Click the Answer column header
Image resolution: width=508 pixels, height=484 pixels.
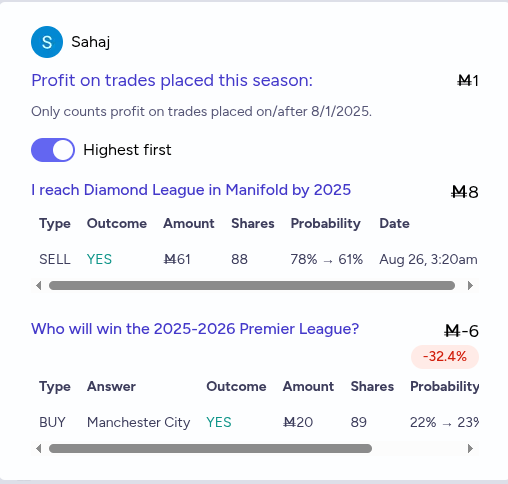pyautogui.click(x=111, y=386)
